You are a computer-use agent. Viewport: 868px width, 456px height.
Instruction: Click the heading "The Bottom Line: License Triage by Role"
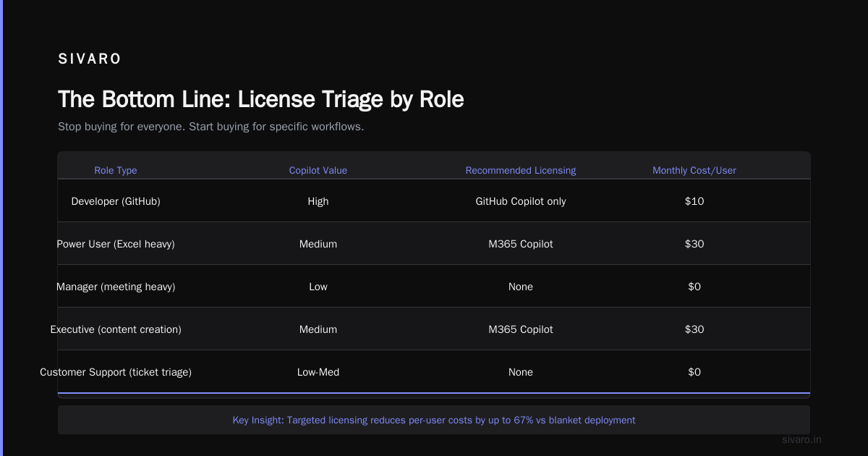[260, 99]
